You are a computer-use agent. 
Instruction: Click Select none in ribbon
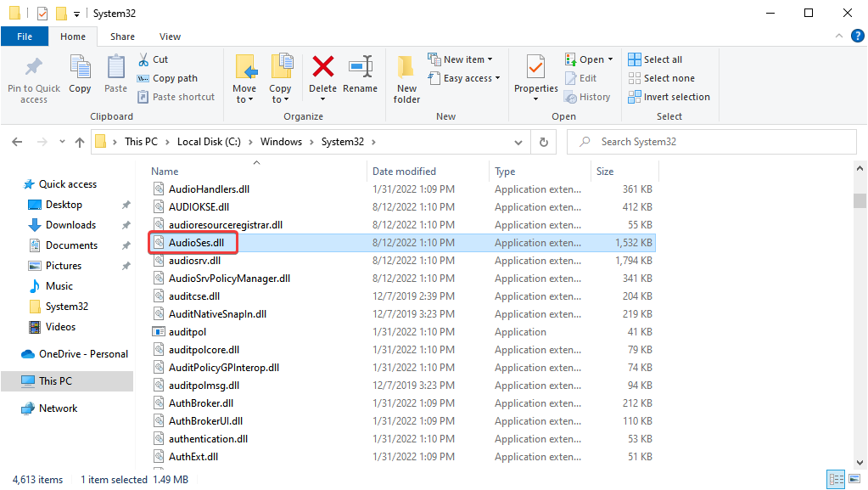pos(662,78)
